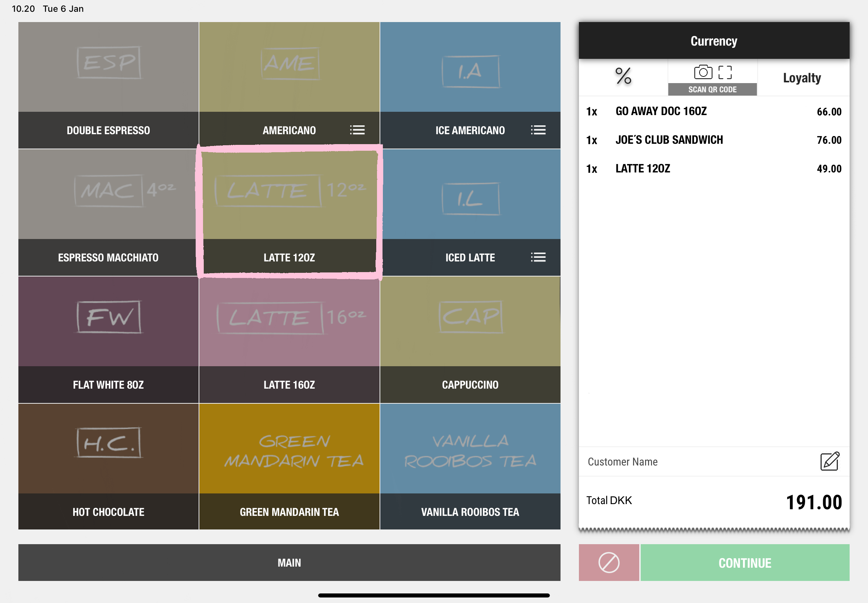Open Ice Americano options list icon
Screen dimensions: 868x603
pos(538,130)
